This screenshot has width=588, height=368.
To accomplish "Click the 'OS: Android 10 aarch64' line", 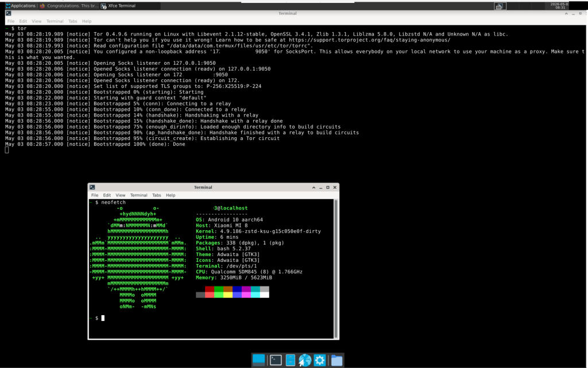I will [229, 220].
